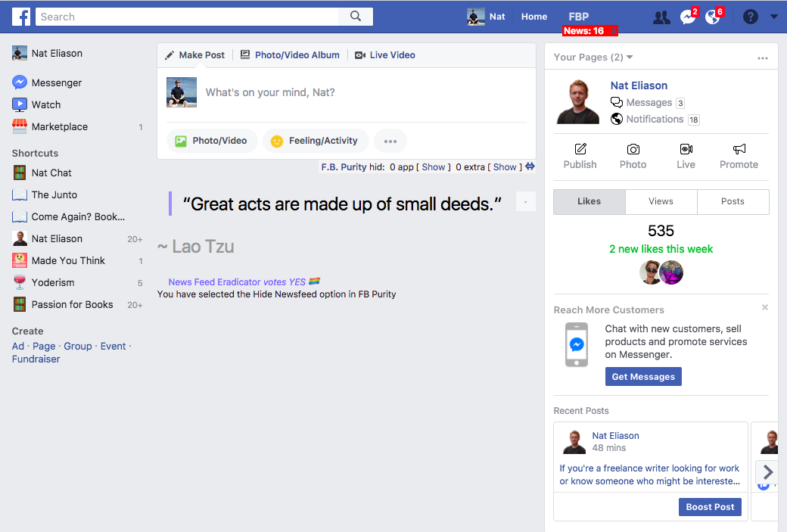Open the News Feed Eradicator link
This screenshot has height=532, width=787.
click(x=214, y=282)
